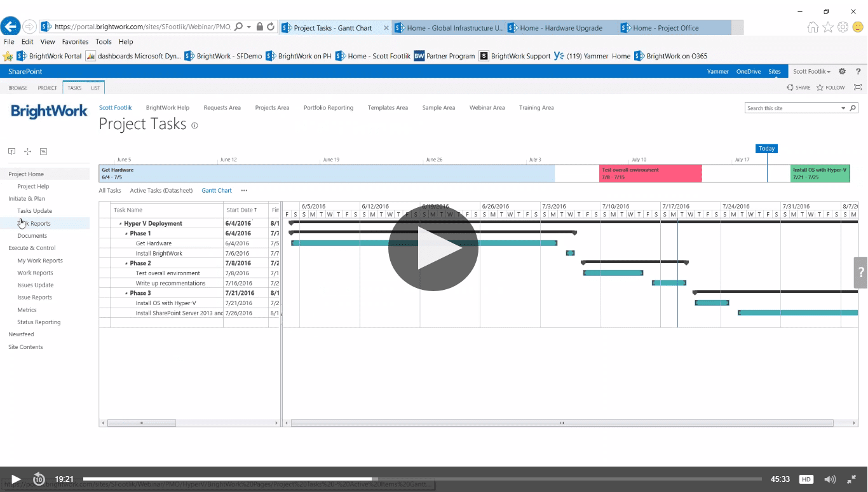868x492 pixels.
Task: Open the address bar dropdown arrow
Action: (249, 27)
